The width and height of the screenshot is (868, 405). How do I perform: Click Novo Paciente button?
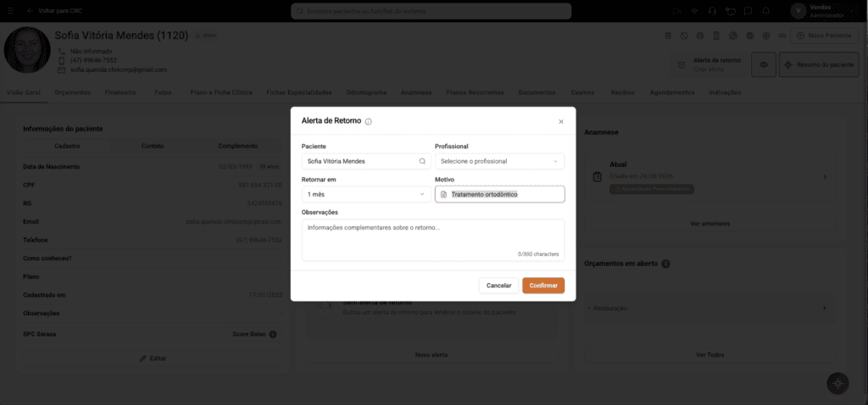coord(825,36)
